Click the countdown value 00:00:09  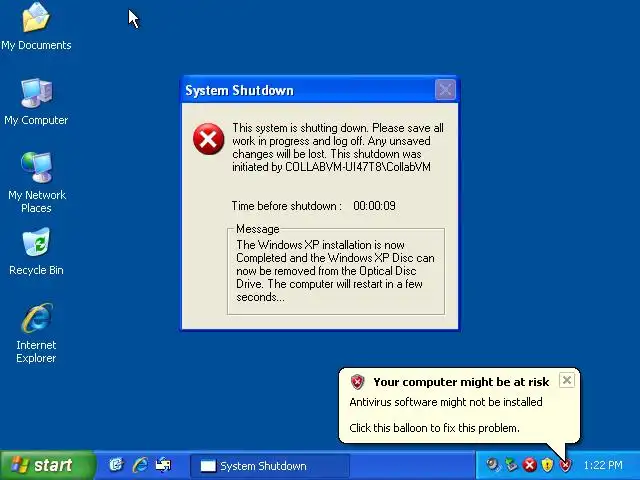pyautogui.click(x=374, y=206)
